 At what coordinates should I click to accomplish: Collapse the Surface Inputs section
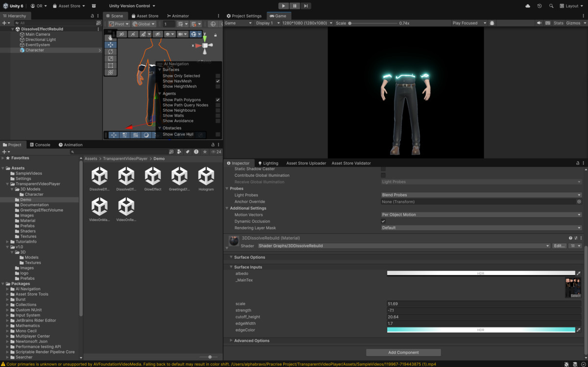tap(231, 267)
